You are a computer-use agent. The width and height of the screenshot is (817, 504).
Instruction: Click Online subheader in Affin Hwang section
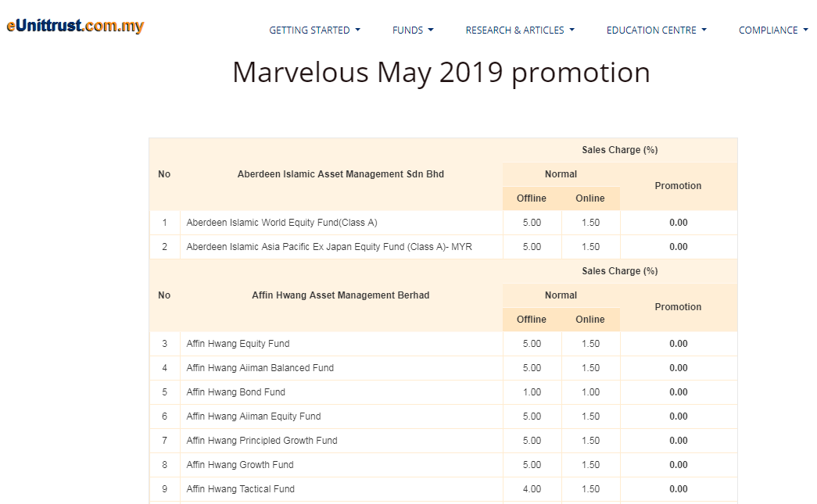(x=590, y=319)
